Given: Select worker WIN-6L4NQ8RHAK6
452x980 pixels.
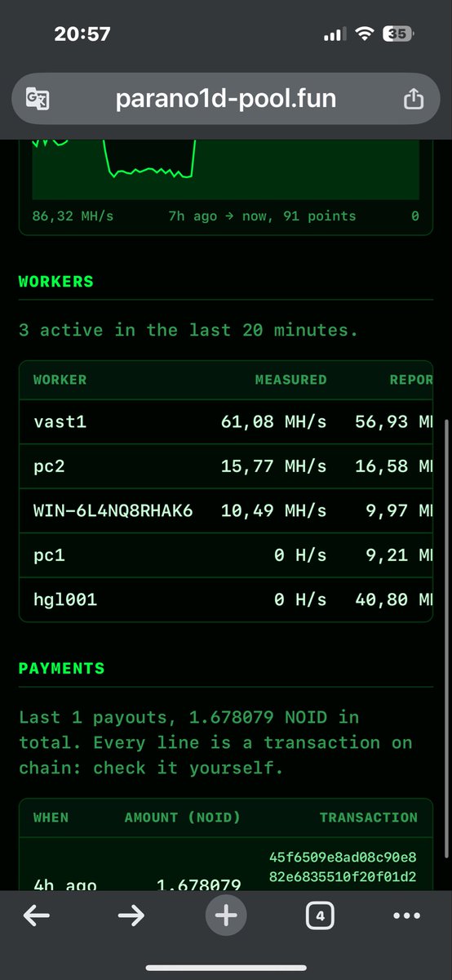Looking at the screenshot, I should pos(113,510).
